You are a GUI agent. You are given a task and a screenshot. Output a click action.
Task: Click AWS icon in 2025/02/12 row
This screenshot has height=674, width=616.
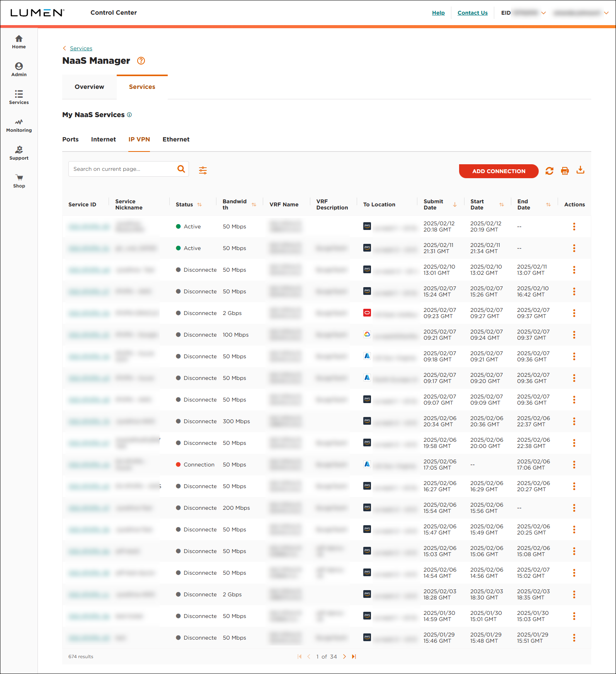367,226
